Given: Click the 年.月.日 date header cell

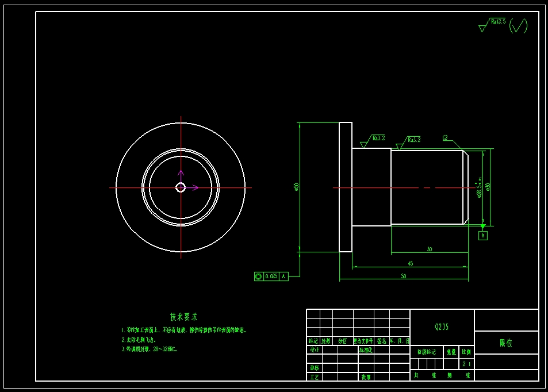Looking at the screenshot, I should tap(400, 341).
